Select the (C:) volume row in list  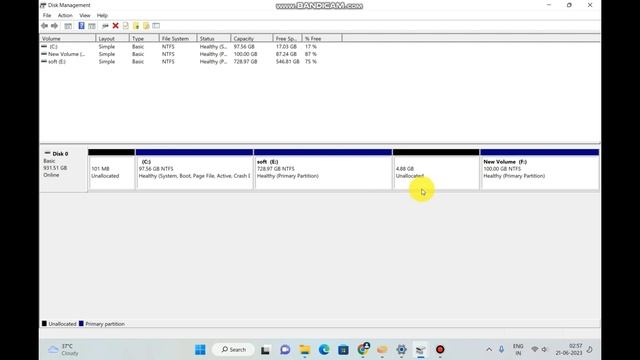pyautogui.click(x=180, y=47)
